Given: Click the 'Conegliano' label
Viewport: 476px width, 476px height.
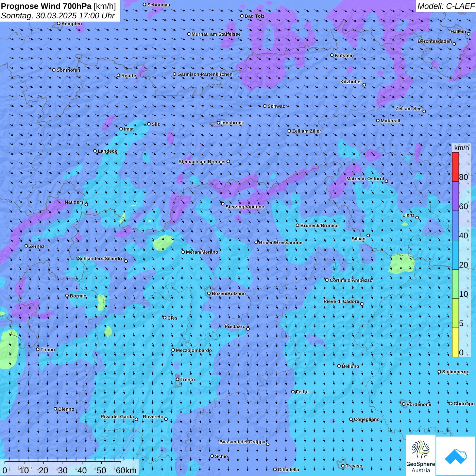Looking at the screenshot, I should pyautogui.click(x=367, y=419).
